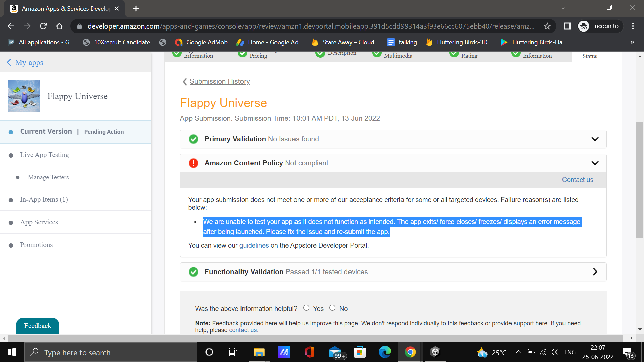This screenshot has height=362, width=644.
Task: Collapse the Amazon Content Policy section
Action: 595,163
